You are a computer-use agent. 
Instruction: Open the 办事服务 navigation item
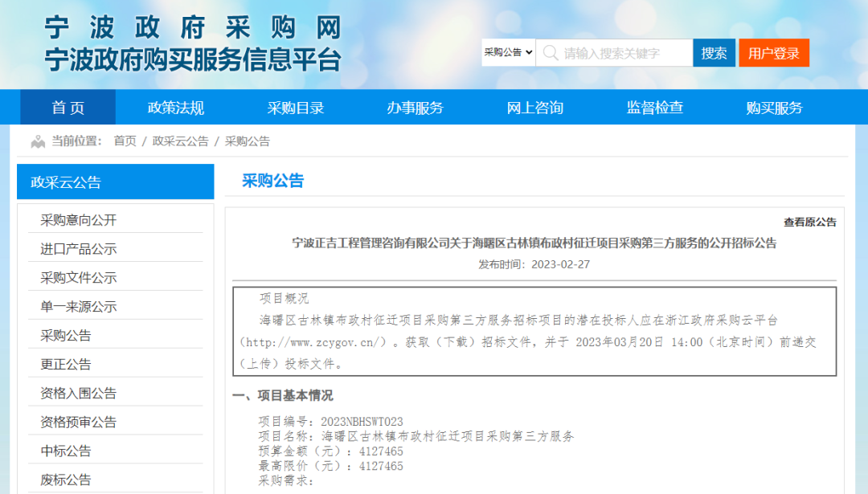tap(415, 108)
